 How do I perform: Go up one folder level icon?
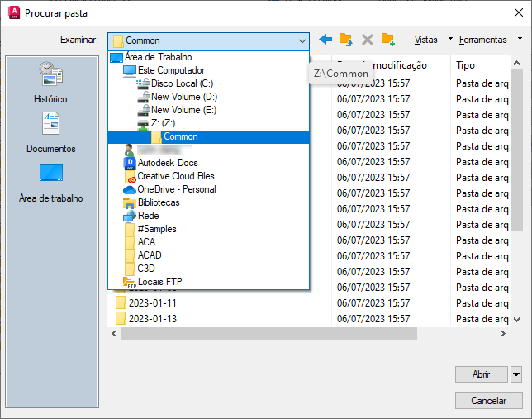(x=346, y=40)
